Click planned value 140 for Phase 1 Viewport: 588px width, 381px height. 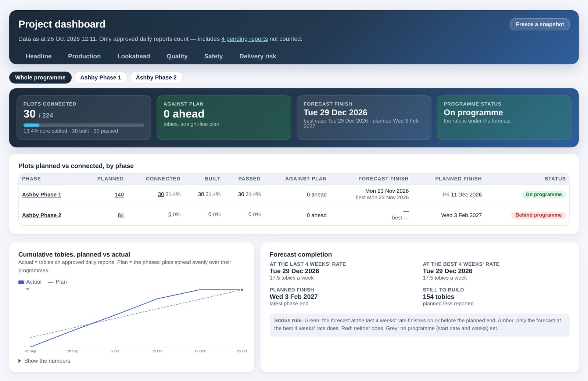119,195
